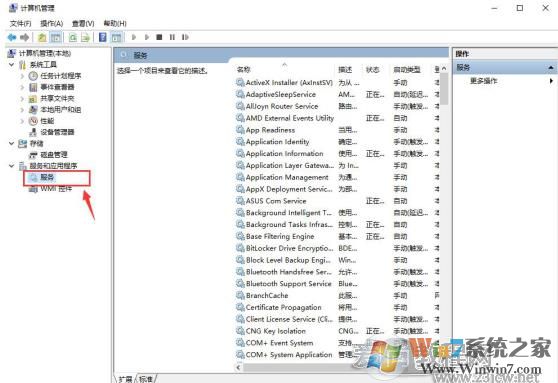This screenshot has height=383, width=558.
Task: Select Bluetooth Support Service row
Action: click(x=338, y=284)
